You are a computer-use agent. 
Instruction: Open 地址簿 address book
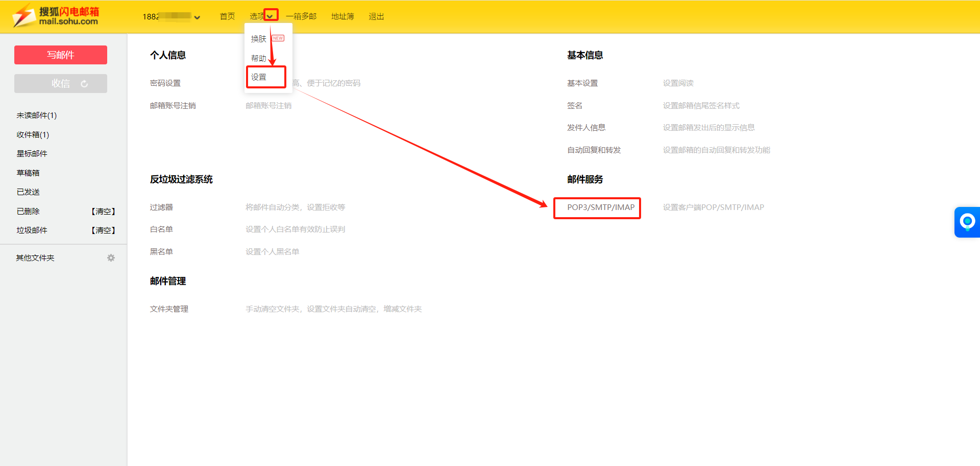click(x=342, y=16)
